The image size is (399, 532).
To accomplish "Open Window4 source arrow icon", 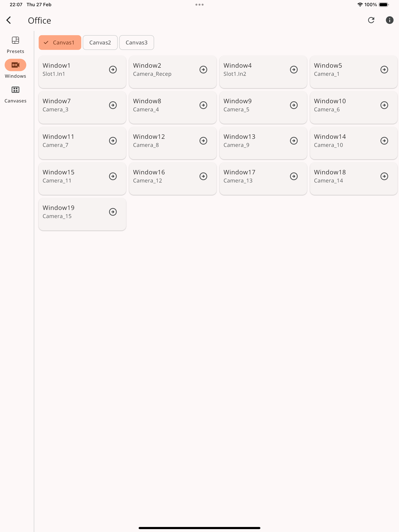I will (294, 70).
